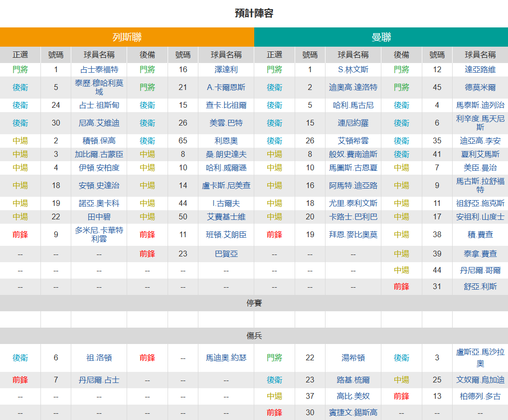The height and width of the screenshot is (420, 508).
Task: Click 查卡.比祖爾 player name
Action: pos(226,105)
